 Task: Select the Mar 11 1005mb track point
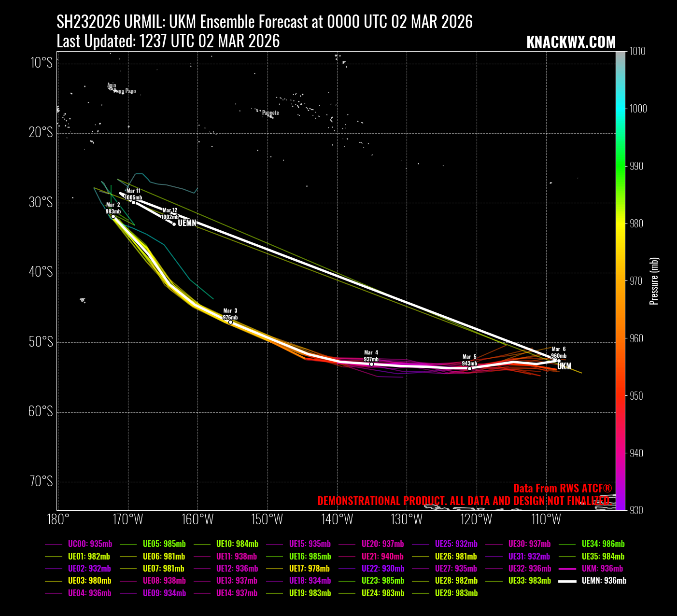pyautogui.click(x=134, y=202)
